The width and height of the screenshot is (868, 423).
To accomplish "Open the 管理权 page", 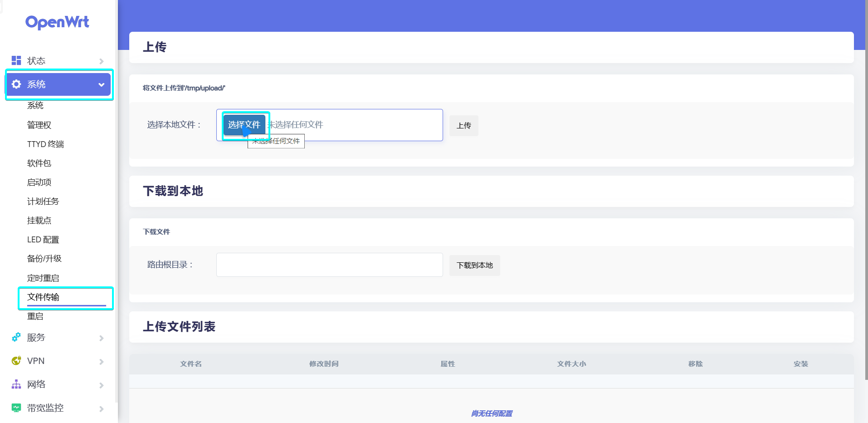I will [x=39, y=125].
